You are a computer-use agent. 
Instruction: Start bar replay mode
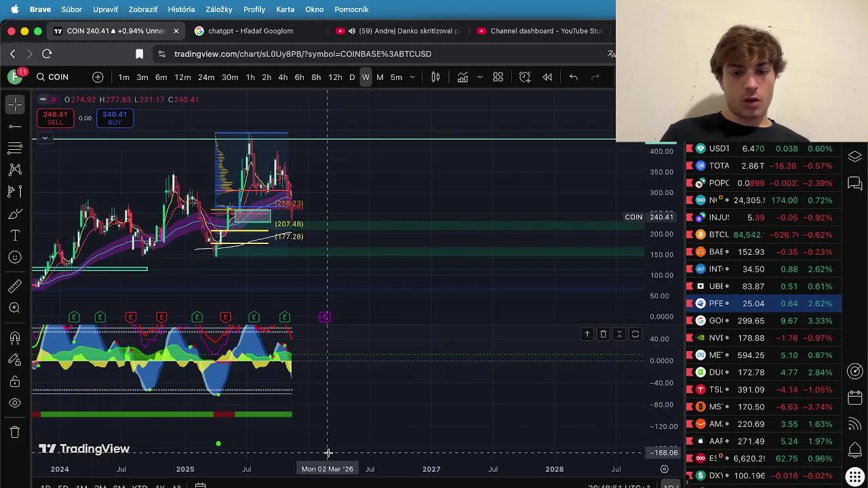547,77
